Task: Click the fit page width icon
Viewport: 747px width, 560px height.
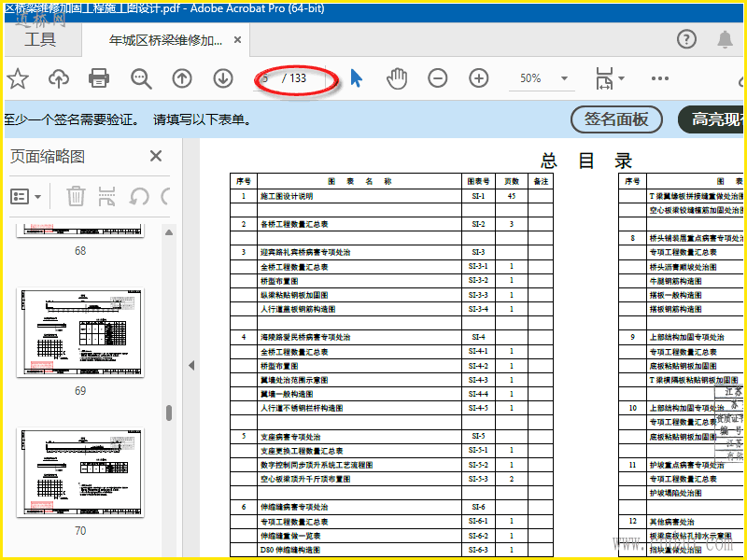Action: pyautogui.click(x=604, y=78)
